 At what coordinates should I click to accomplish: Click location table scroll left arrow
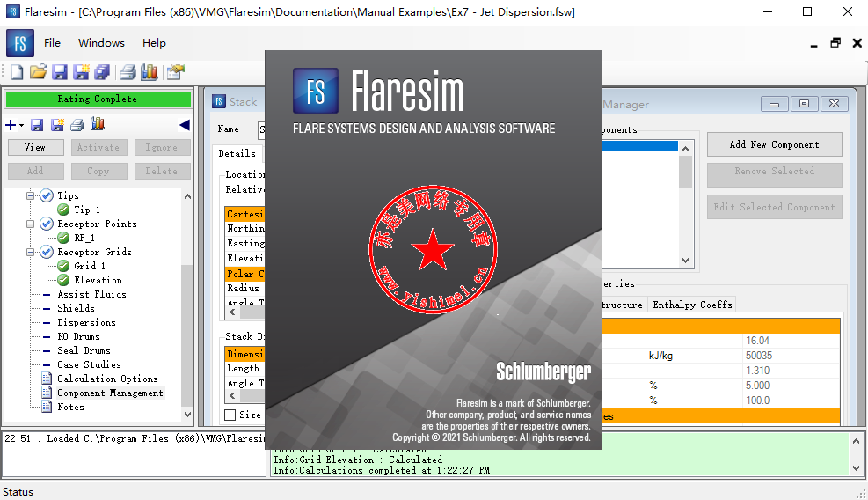tap(232, 312)
